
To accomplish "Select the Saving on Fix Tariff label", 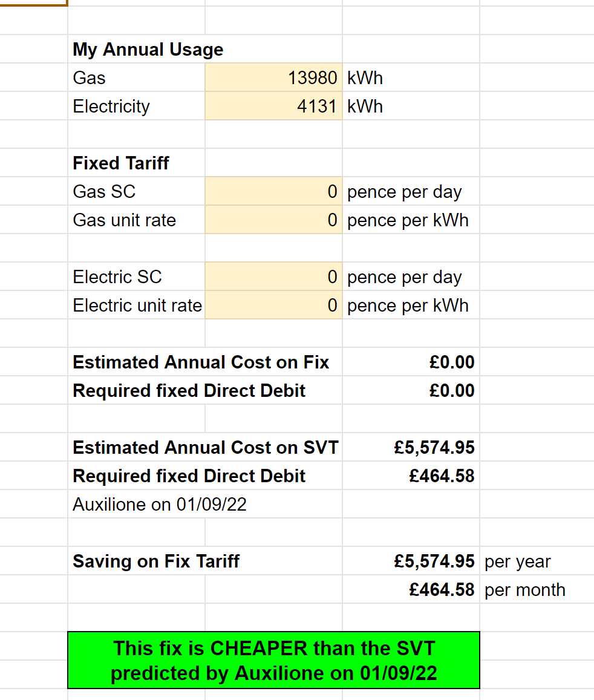I will click(156, 561).
